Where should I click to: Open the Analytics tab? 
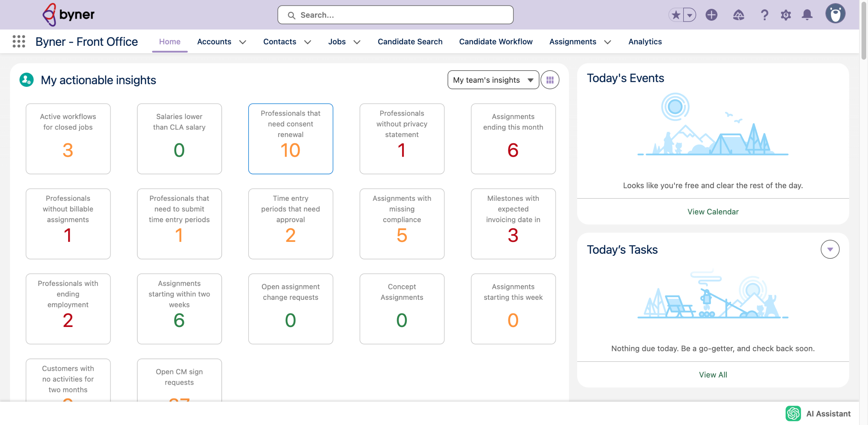[645, 42]
